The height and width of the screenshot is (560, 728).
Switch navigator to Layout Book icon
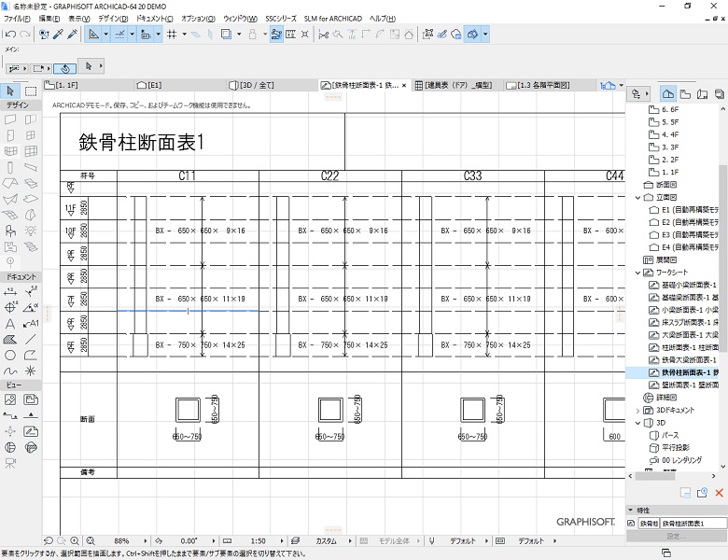click(702, 93)
